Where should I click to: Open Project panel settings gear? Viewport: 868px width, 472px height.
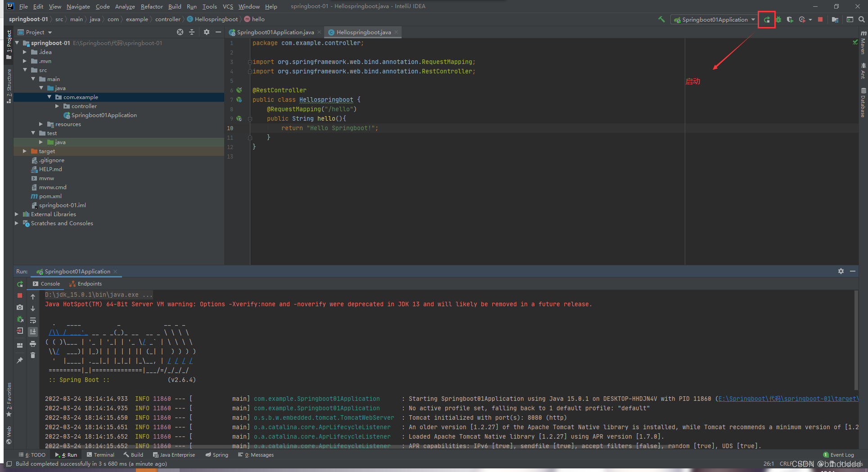pos(207,32)
